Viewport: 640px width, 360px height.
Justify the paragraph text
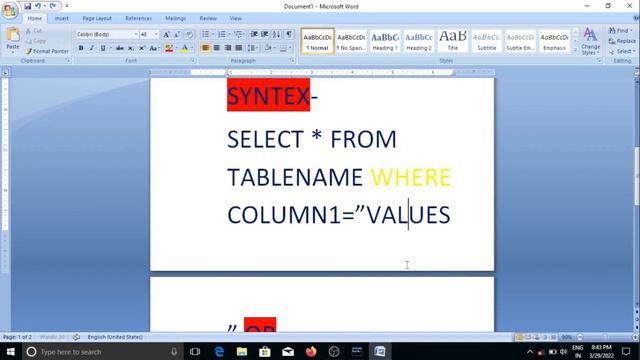[239, 48]
